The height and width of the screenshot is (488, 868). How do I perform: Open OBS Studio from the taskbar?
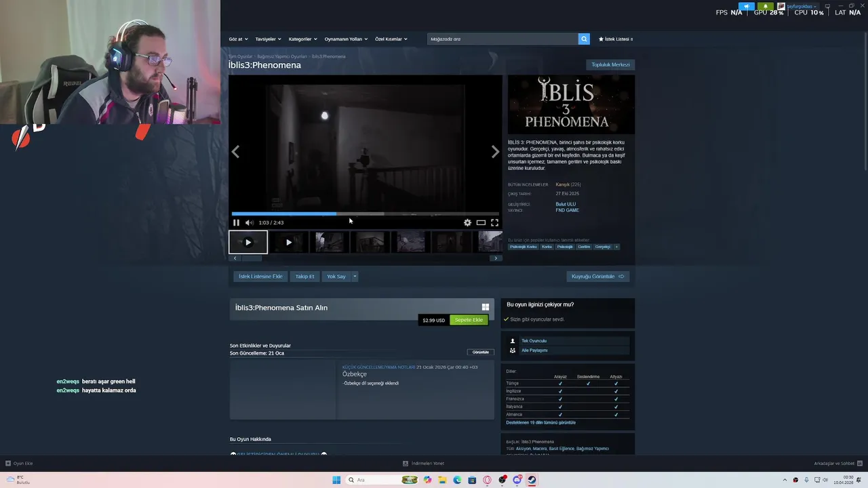click(502, 480)
